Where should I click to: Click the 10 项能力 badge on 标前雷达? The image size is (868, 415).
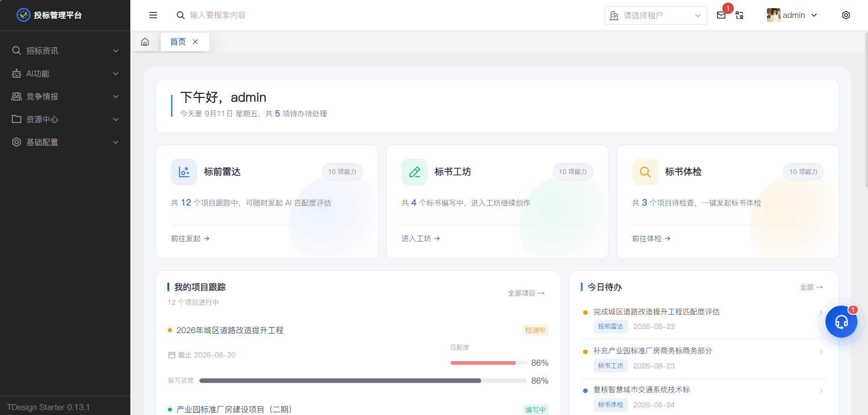tap(342, 172)
